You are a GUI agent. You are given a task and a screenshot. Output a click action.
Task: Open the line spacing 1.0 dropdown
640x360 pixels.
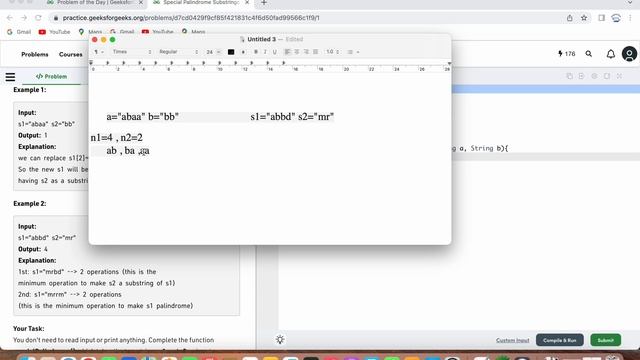tap(332, 52)
